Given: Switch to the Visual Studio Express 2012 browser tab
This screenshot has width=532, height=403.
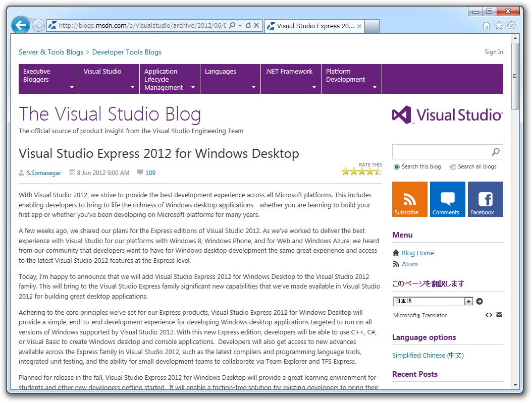Looking at the screenshot, I should click(x=313, y=26).
